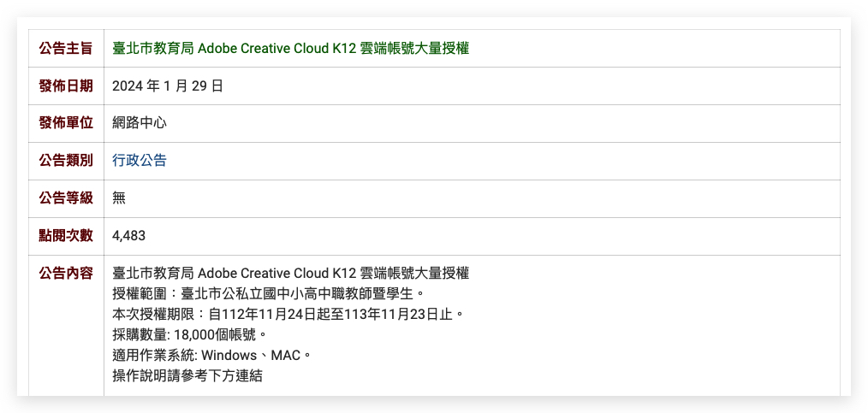The height and width of the screenshot is (413, 868).
Task: Click the first content line about Adobe Creative Cloud K12
Action: [x=291, y=273]
